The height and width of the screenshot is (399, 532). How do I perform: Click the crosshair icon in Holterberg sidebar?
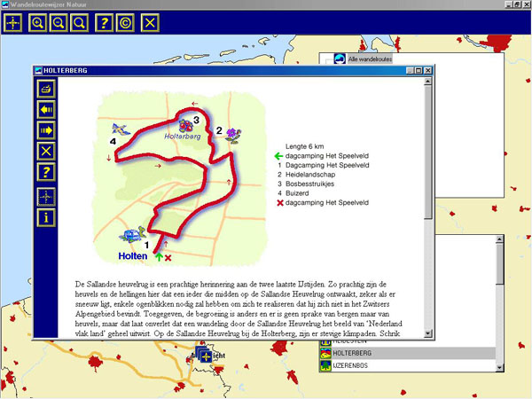(47, 196)
